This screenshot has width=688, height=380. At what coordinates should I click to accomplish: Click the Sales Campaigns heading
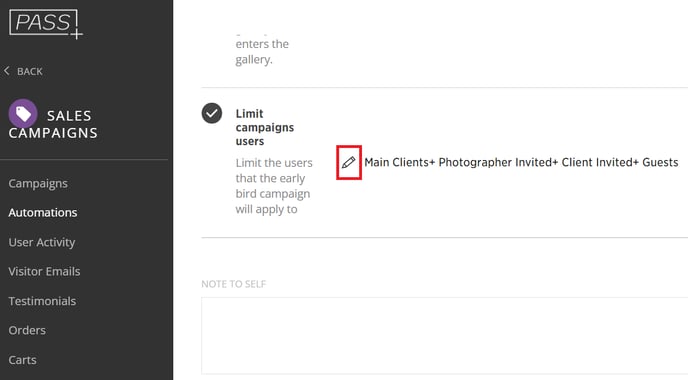pyautogui.click(x=53, y=124)
